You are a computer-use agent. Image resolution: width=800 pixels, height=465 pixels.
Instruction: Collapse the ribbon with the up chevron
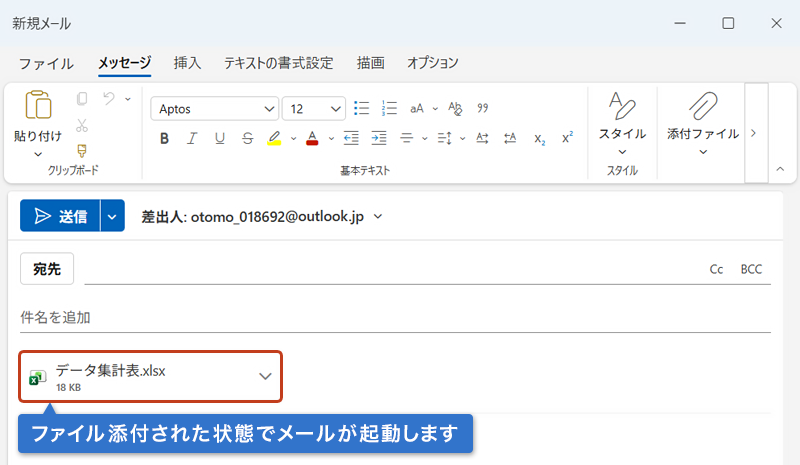[x=780, y=169]
